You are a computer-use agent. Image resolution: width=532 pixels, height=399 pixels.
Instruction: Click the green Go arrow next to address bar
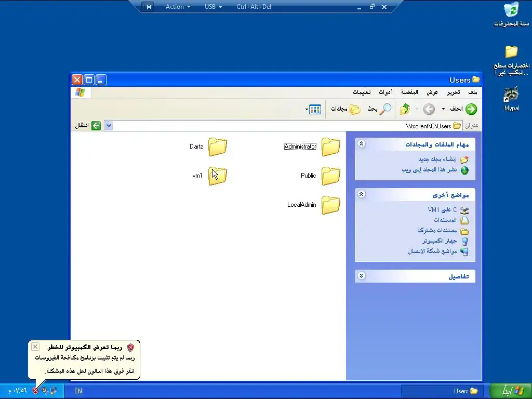(x=96, y=126)
